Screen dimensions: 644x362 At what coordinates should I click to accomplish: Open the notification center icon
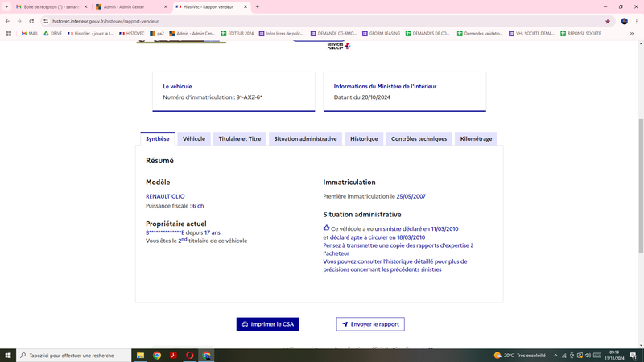tap(634, 356)
